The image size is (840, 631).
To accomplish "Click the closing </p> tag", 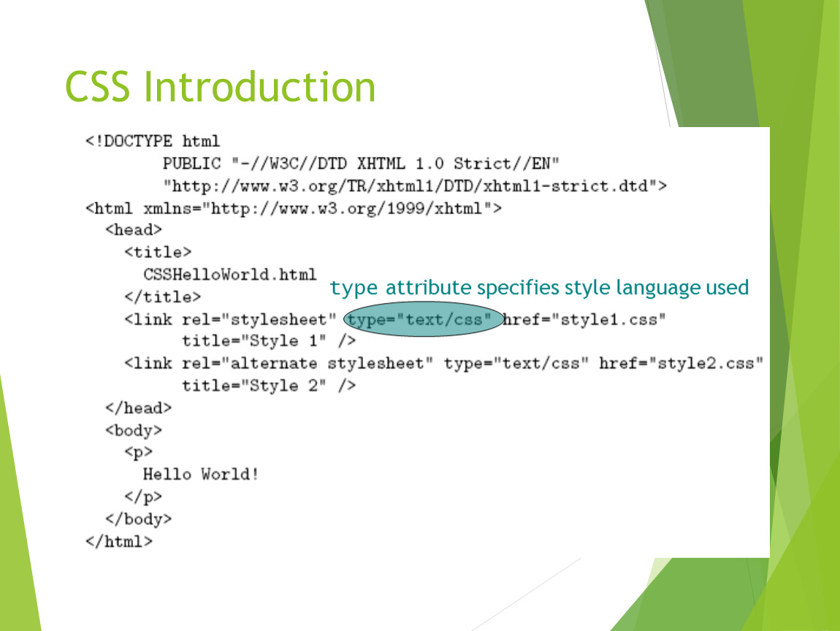I will (143, 497).
